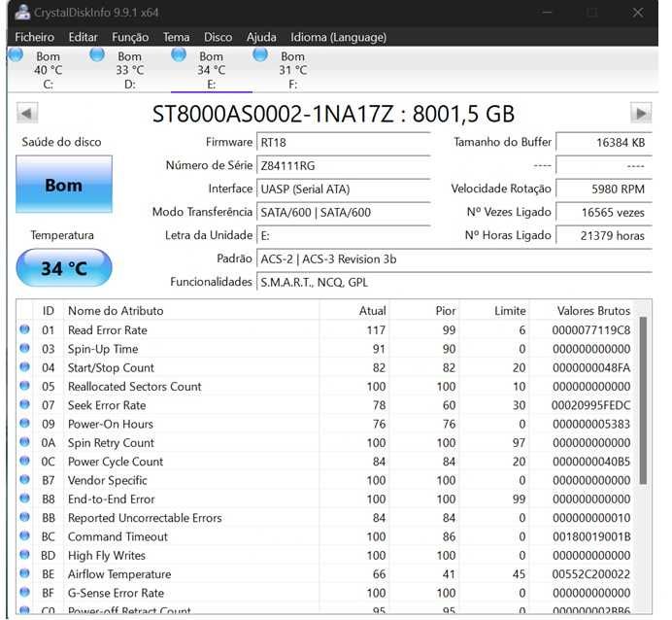Click the rotation speed field 5980 RPM
672x620 pixels.
(x=604, y=189)
